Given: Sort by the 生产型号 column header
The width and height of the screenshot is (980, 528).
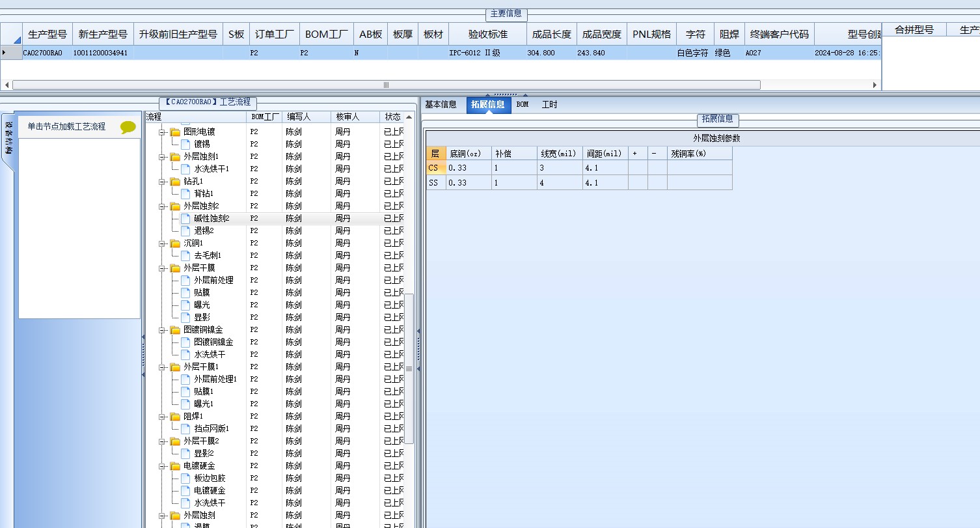Looking at the screenshot, I should tap(48, 35).
